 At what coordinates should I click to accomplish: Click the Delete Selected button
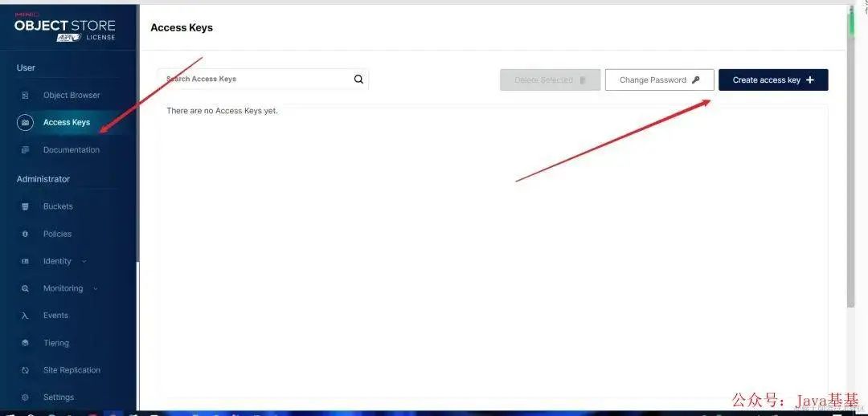(x=551, y=80)
